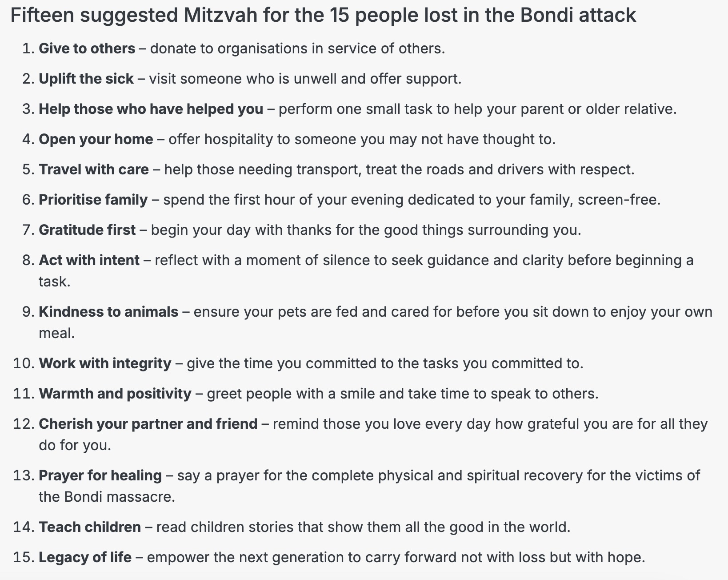Screen dimensions: 728x580
Task: Click the 'Gratitude first' list item label
Action: [x=87, y=230]
